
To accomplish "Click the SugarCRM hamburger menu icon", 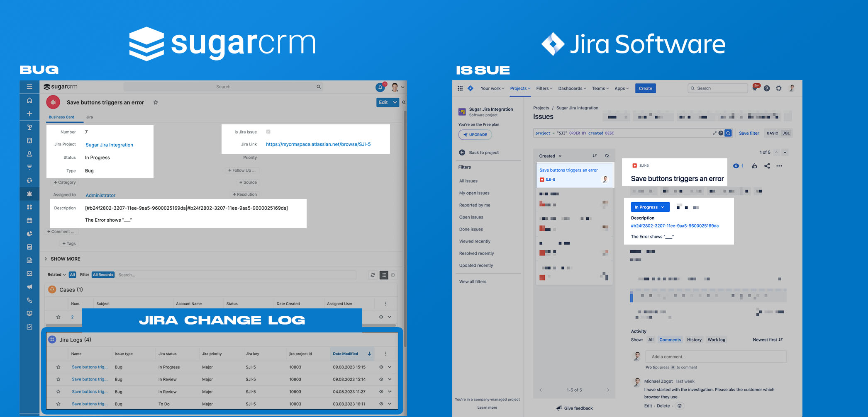I will coord(29,87).
